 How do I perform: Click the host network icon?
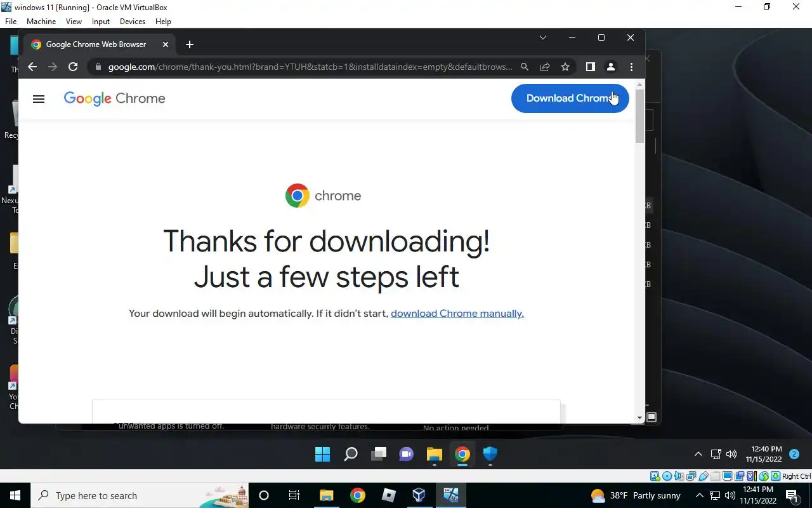[x=714, y=495]
